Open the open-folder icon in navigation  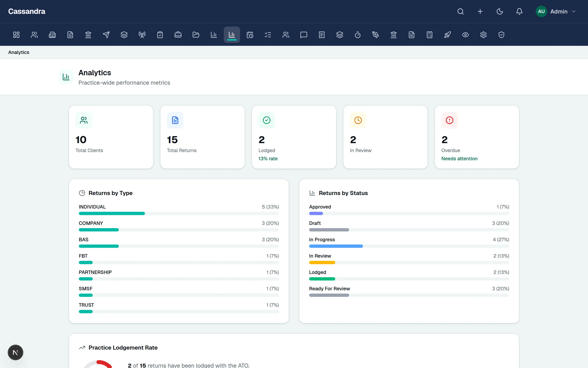pos(196,35)
